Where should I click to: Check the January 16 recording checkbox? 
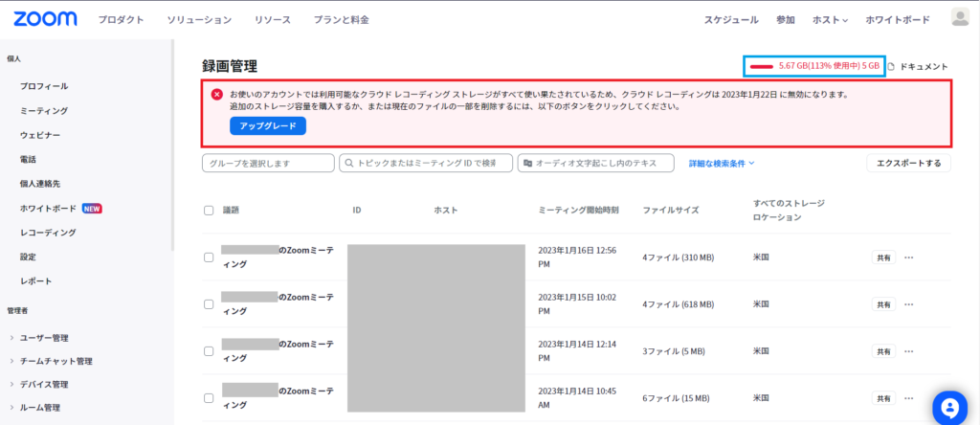(x=209, y=257)
